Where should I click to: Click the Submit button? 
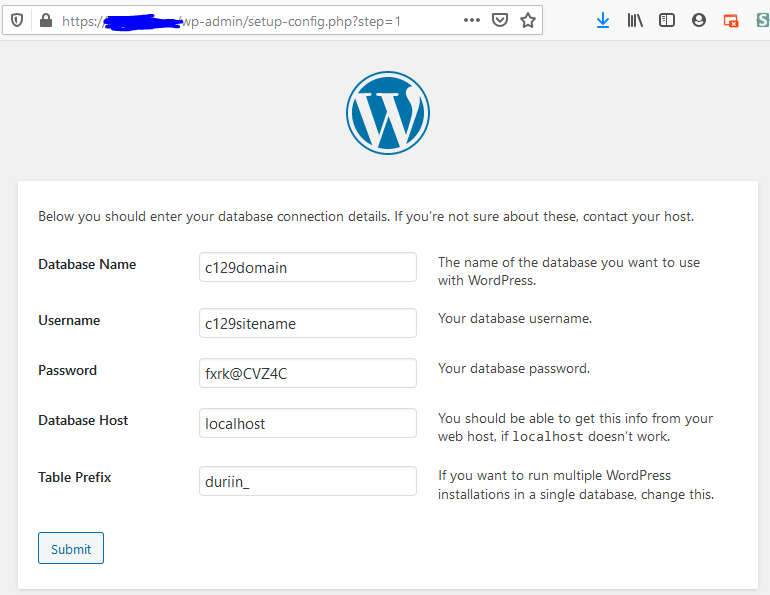[x=71, y=548]
